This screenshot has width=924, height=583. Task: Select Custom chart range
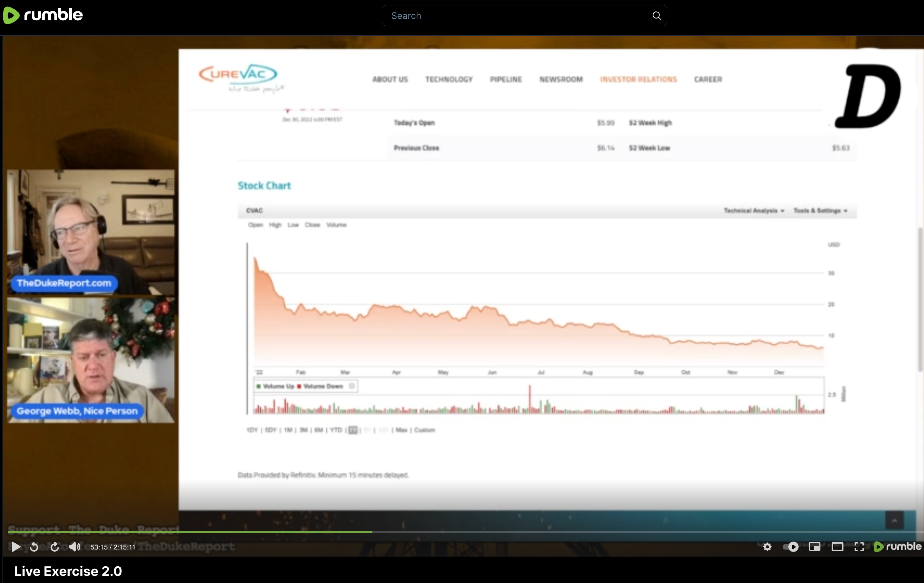click(x=425, y=430)
